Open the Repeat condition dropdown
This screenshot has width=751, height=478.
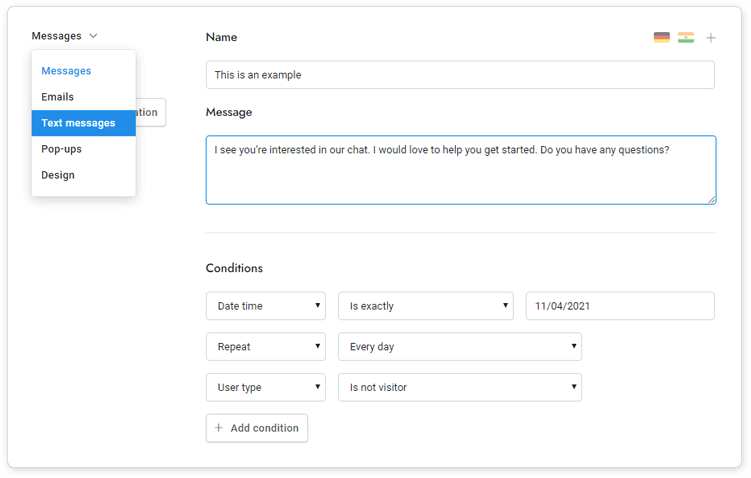(x=265, y=347)
